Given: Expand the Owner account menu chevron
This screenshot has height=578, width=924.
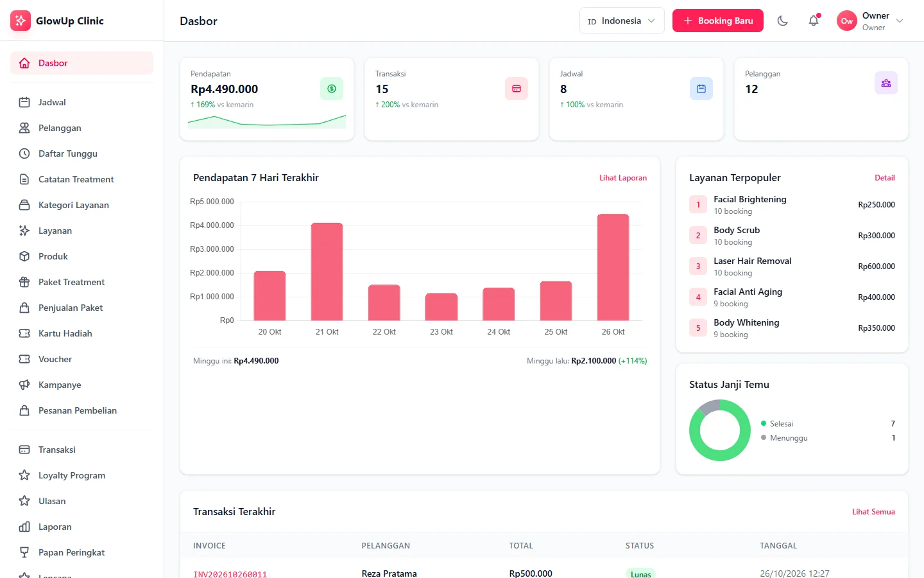Looking at the screenshot, I should tap(900, 21).
